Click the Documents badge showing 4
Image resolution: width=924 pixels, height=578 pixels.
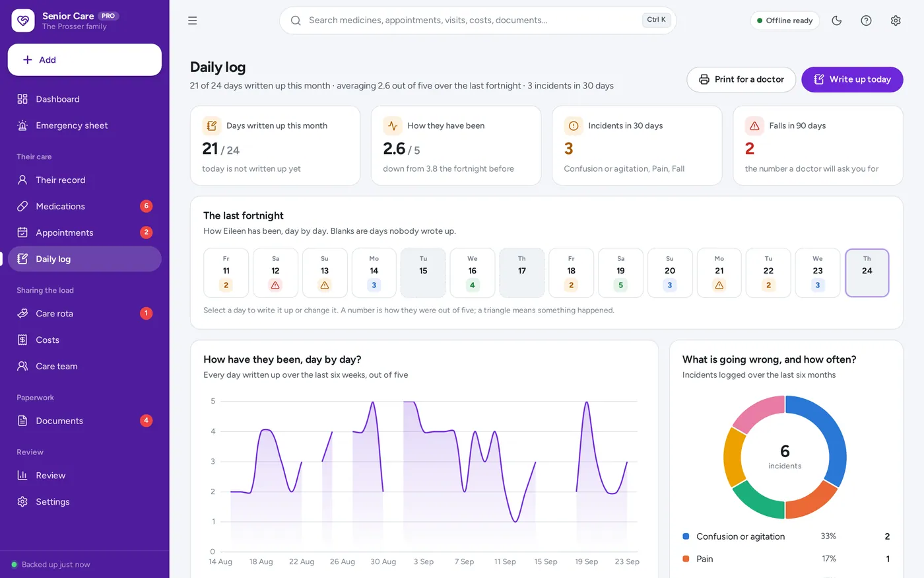[x=147, y=420]
